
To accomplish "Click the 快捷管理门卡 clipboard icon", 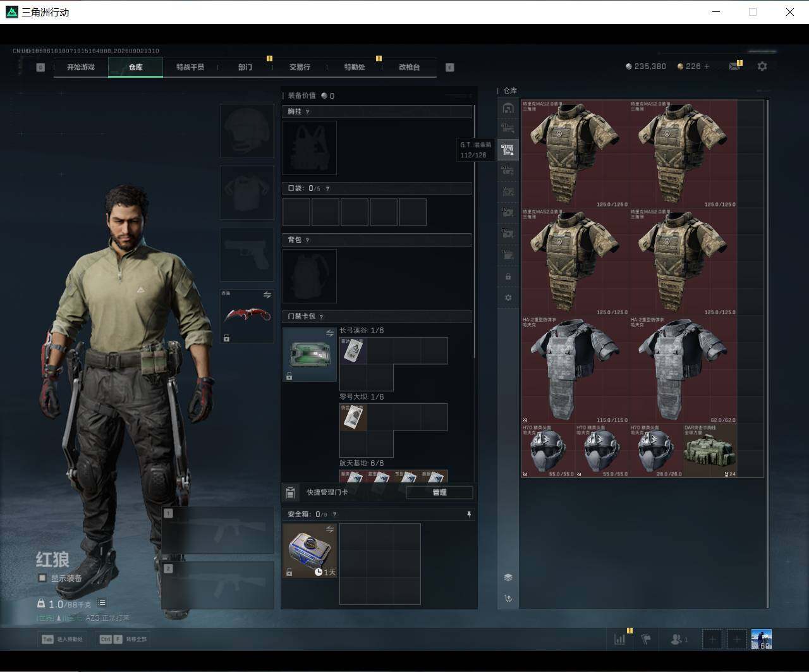I will [290, 492].
